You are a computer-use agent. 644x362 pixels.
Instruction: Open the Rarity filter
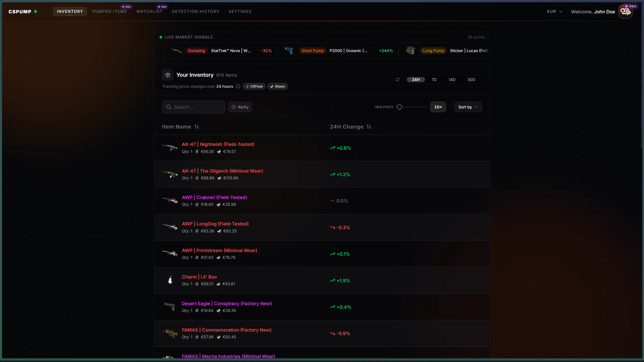click(240, 107)
